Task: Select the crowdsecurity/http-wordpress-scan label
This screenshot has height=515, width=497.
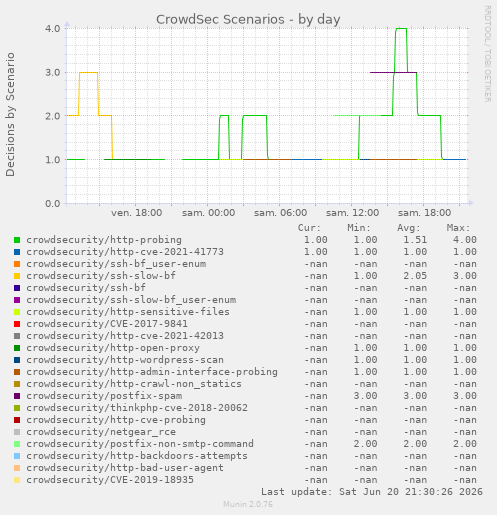Action: tap(125, 360)
